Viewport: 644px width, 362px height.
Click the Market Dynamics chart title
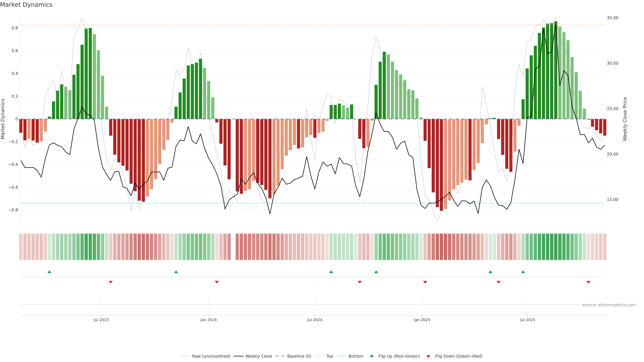[26, 5]
